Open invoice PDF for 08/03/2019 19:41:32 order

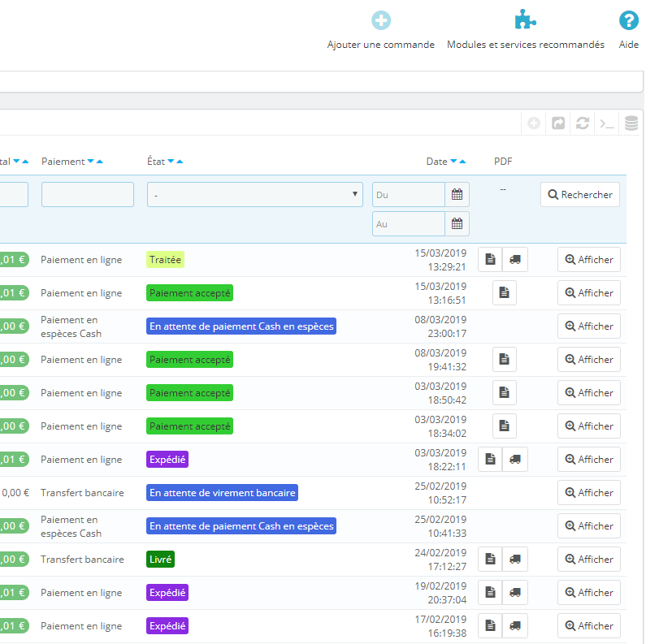point(505,360)
